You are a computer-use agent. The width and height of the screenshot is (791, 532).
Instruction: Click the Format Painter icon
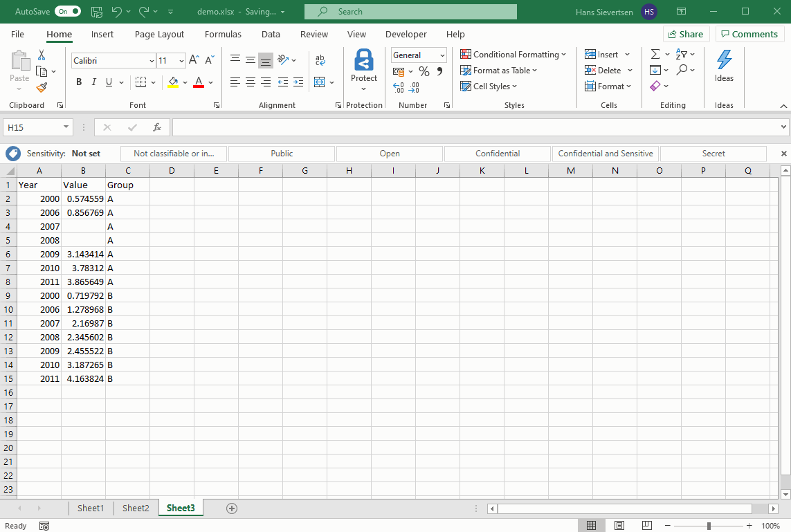[x=41, y=87]
